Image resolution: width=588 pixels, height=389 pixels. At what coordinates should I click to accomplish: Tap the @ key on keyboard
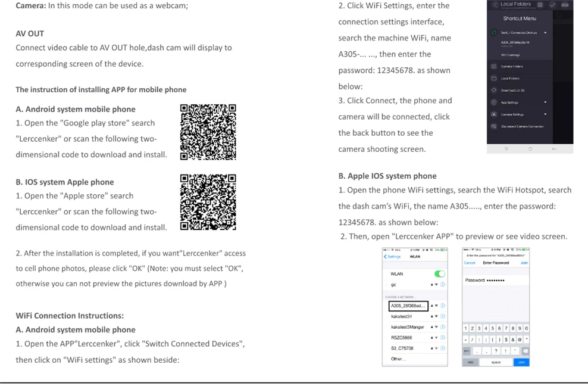pos(520,340)
